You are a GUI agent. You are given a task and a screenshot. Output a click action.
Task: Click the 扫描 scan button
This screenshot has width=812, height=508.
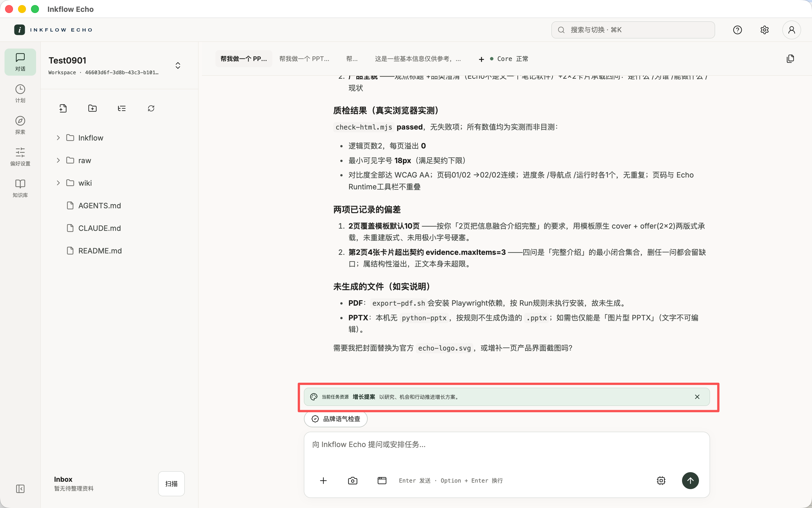[x=171, y=483]
